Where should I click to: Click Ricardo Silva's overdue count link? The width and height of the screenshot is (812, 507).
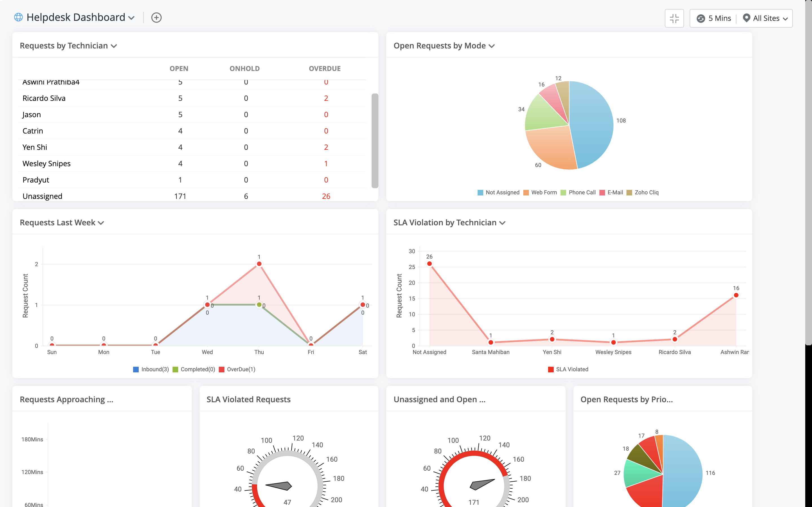[x=326, y=98]
